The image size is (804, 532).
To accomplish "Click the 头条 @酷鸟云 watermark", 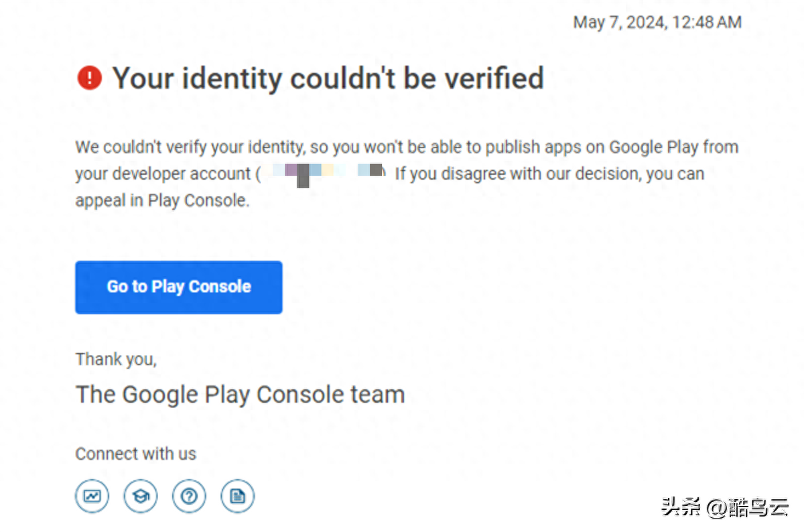I will (724, 507).
